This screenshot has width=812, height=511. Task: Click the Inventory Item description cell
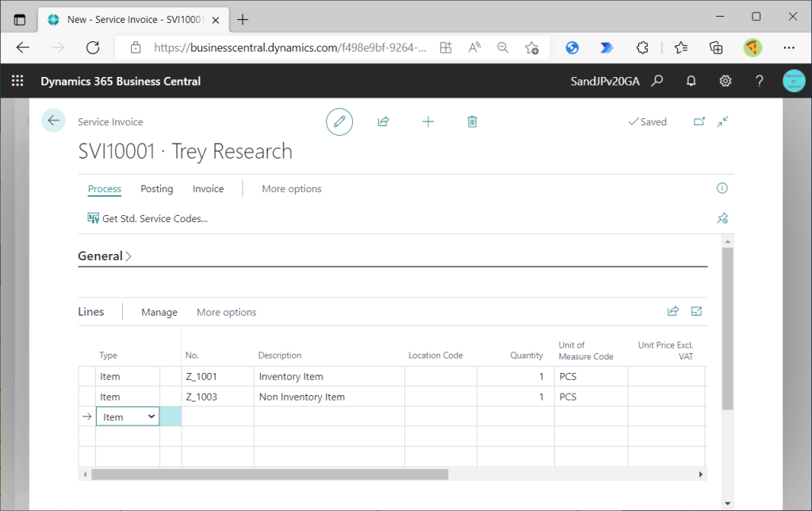(329, 376)
